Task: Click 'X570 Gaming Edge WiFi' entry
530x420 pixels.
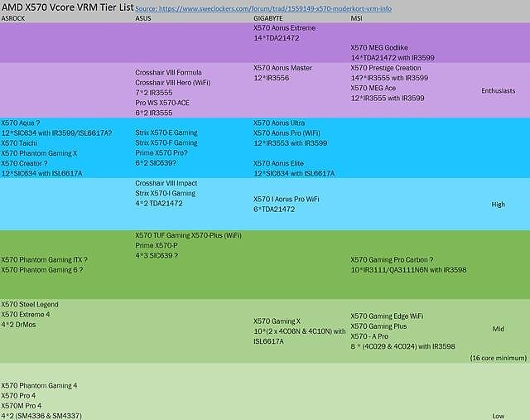Action: point(387,316)
